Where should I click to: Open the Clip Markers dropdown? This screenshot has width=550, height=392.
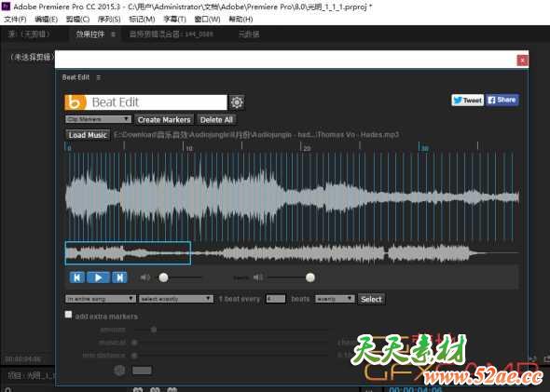pyautogui.click(x=98, y=119)
